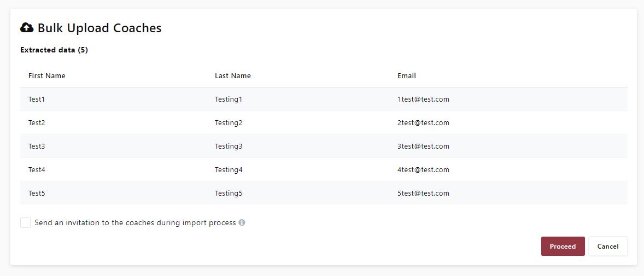Viewport: 644px width, 276px height.
Task: Select the Test2 first name cell
Action: coord(37,123)
